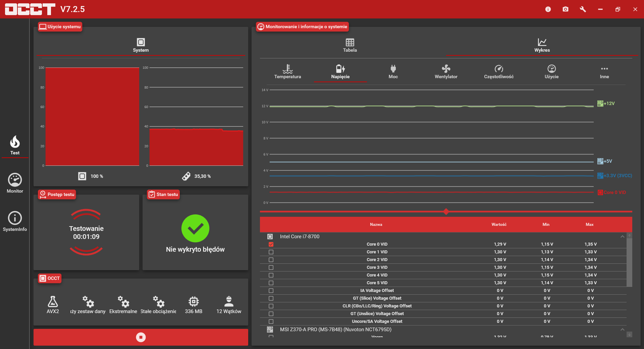Image resolution: width=644 pixels, height=349 pixels.
Task: Open the Temperatura graph category
Action: [287, 72]
